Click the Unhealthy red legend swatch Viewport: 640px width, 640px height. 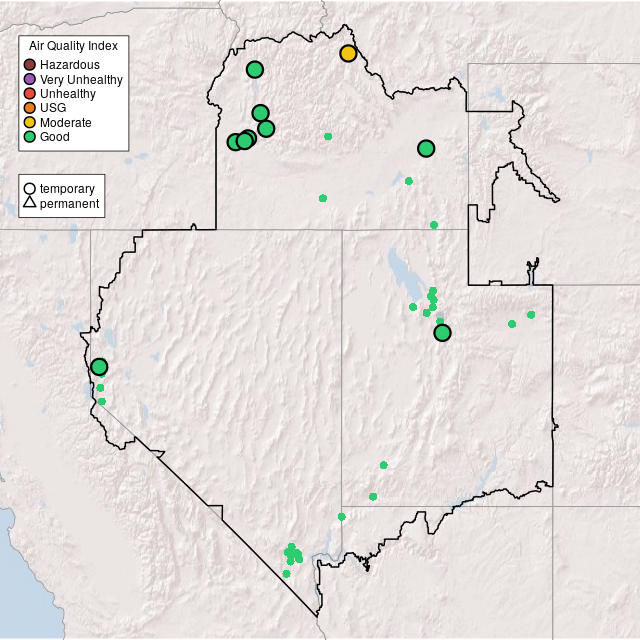30,94
